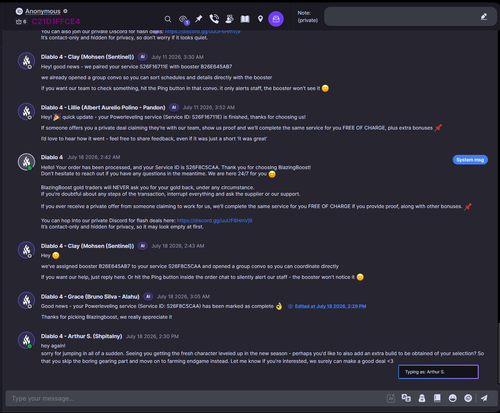This screenshot has width=500, height=413.
Task: Click AI badge on Clay's July 11 message
Action: 142,57
